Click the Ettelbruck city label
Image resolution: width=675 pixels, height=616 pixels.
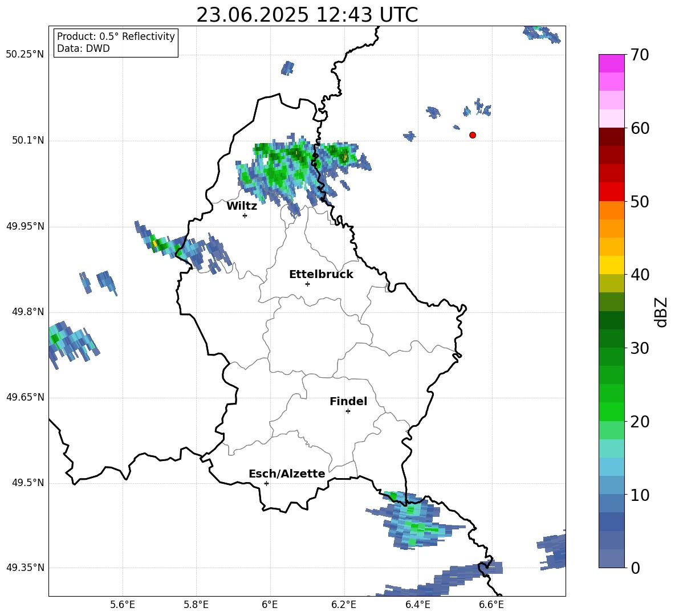(321, 275)
